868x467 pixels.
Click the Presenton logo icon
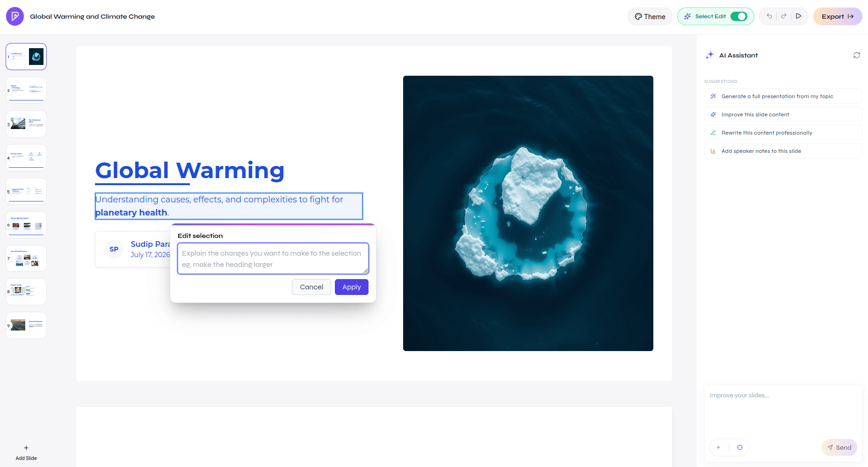click(x=15, y=16)
